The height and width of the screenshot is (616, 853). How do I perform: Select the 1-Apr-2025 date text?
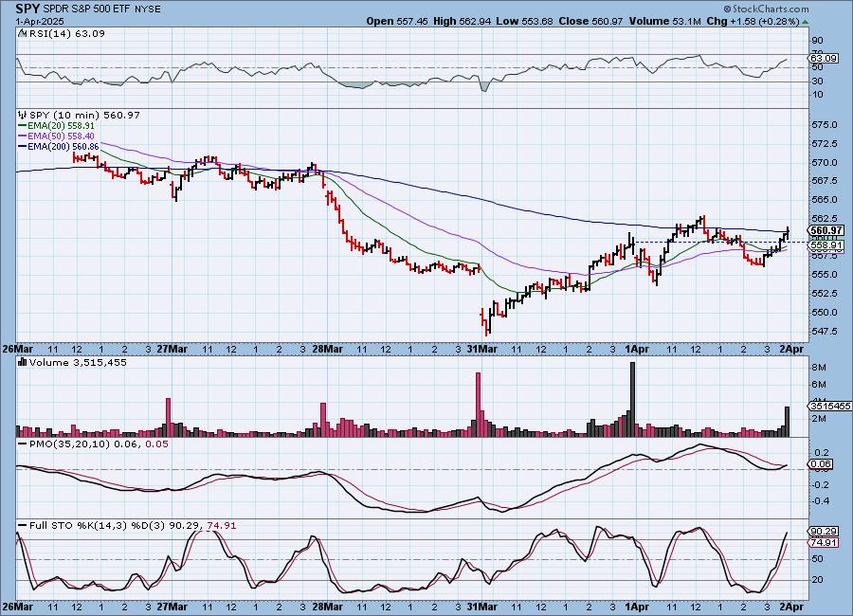pyautogui.click(x=40, y=21)
